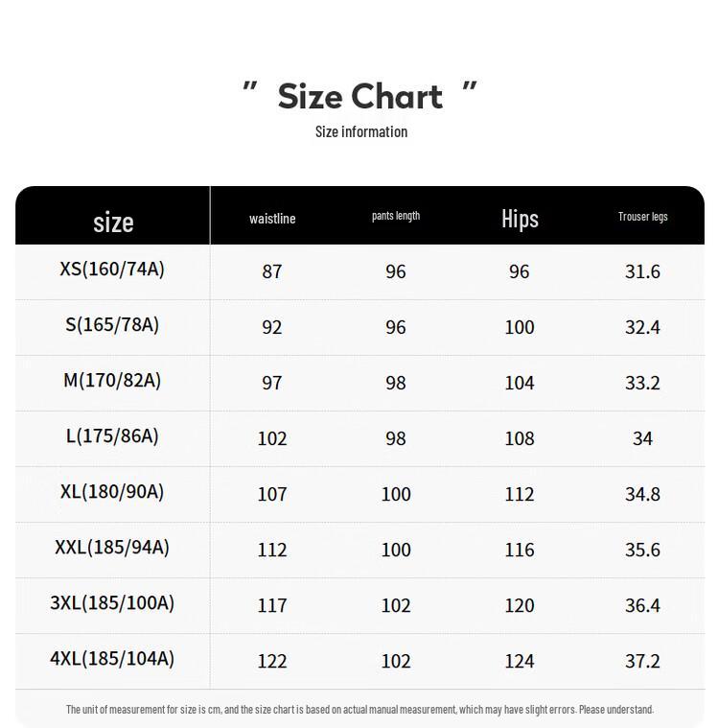
Task: Select the M(170/82A) size label
Action: tap(112, 381)
